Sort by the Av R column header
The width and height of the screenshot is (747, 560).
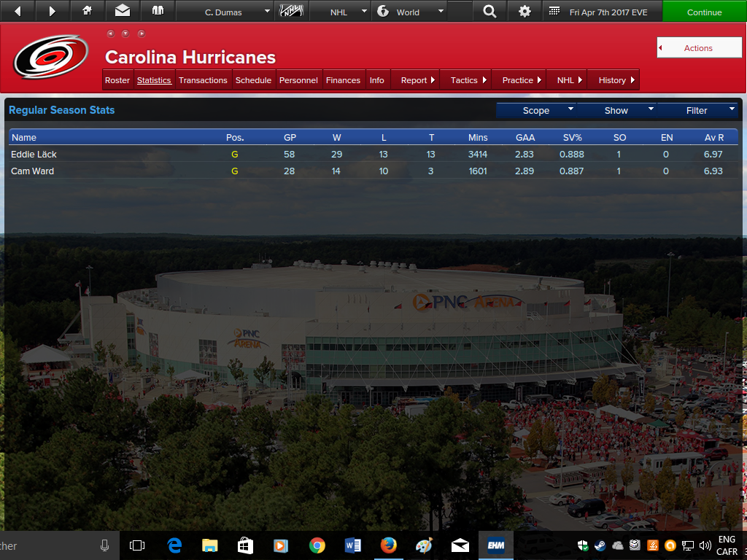tap(714, 137)
